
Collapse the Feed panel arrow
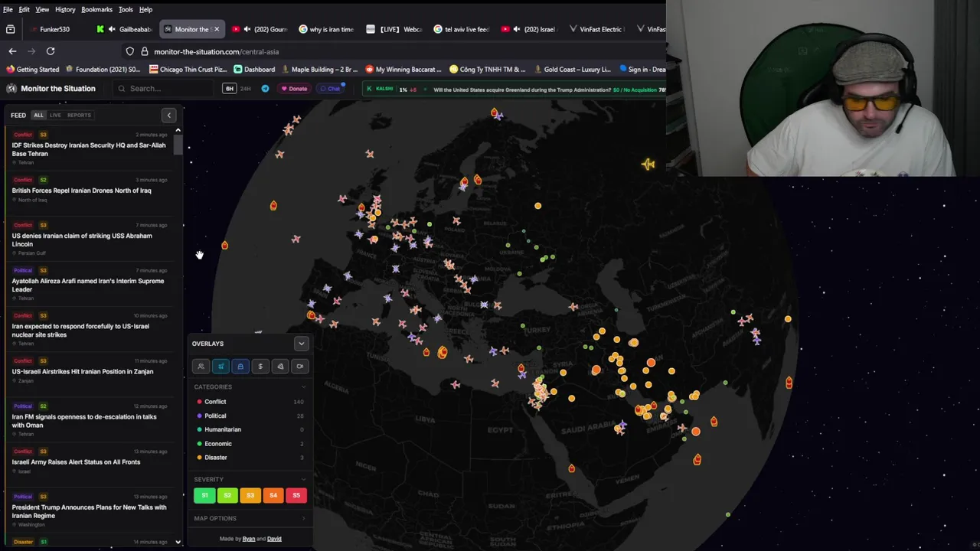click(169, 116)
